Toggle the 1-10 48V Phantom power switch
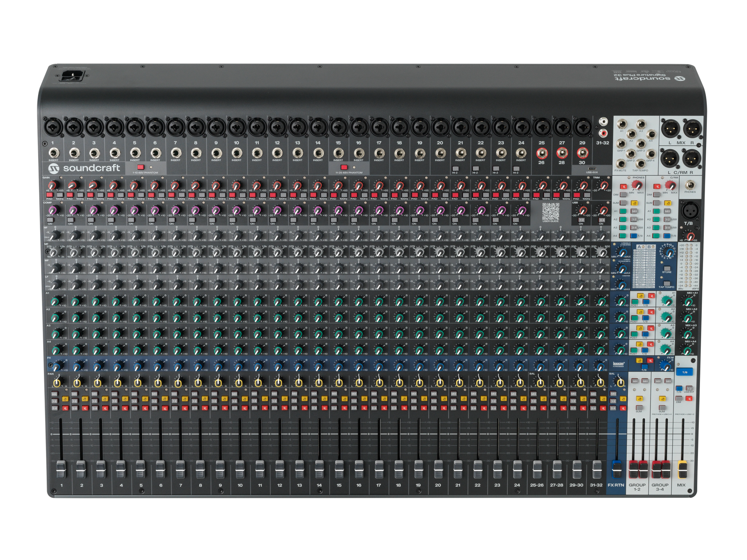Image resolution: width=747 pixels, height=560 pixels. [140, 167]
